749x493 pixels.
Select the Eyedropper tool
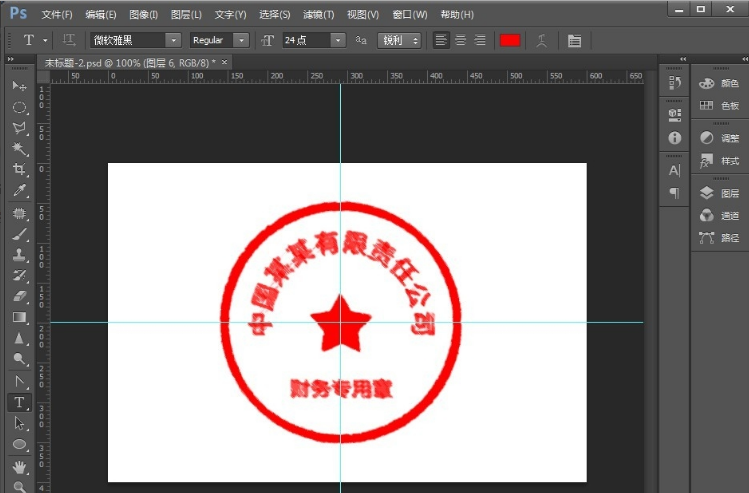(x=19, y=190)
